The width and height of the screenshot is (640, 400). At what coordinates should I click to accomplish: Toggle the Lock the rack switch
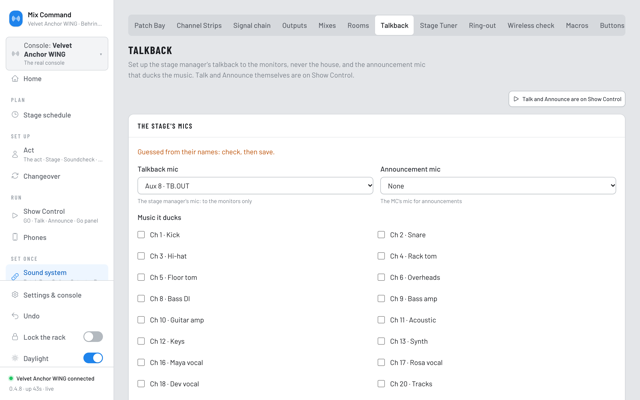(x=93, y=337)
